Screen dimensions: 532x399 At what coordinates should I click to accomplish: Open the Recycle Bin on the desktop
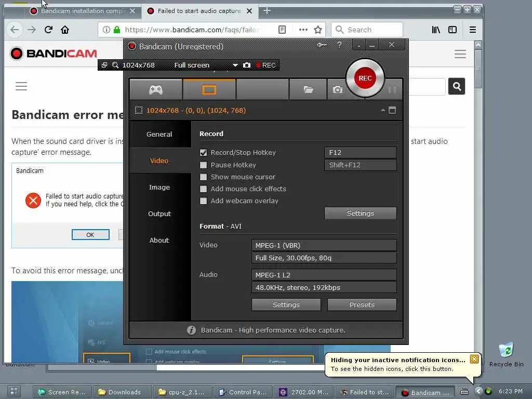tap(506, 354)
